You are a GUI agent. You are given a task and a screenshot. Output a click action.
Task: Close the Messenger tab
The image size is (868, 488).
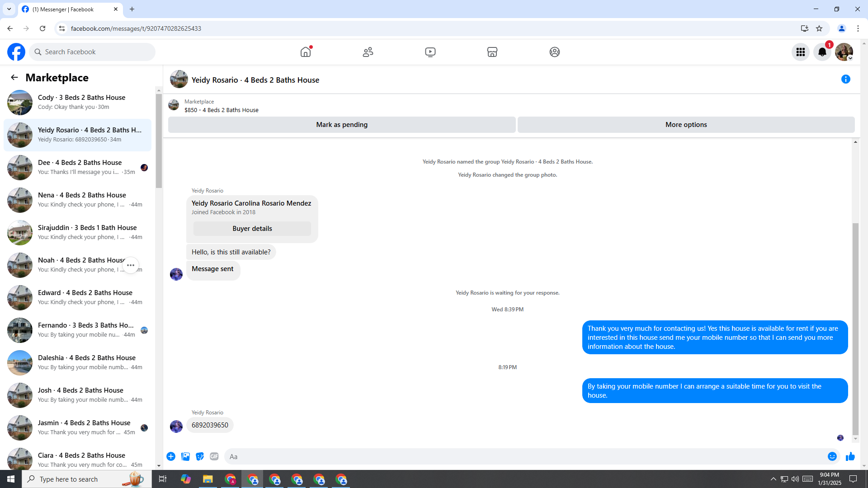116,9
